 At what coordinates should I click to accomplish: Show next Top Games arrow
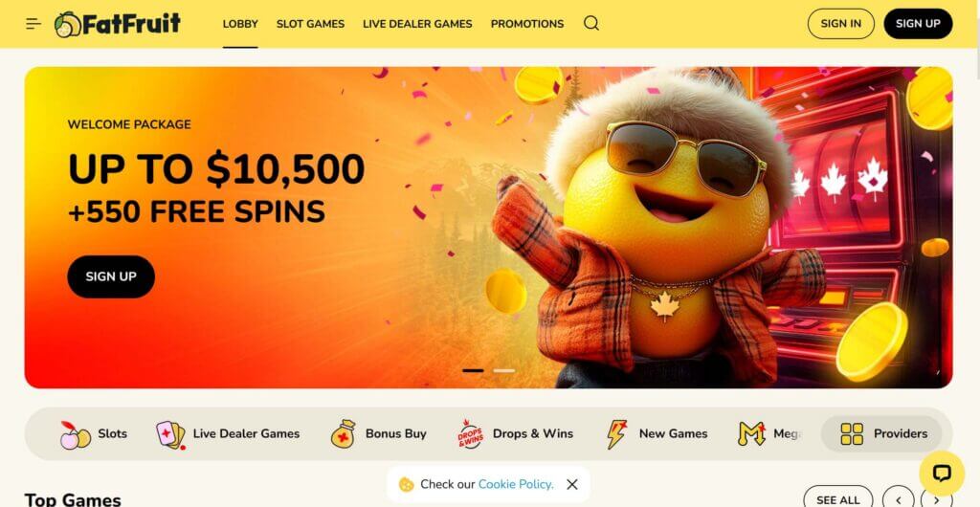936,499
